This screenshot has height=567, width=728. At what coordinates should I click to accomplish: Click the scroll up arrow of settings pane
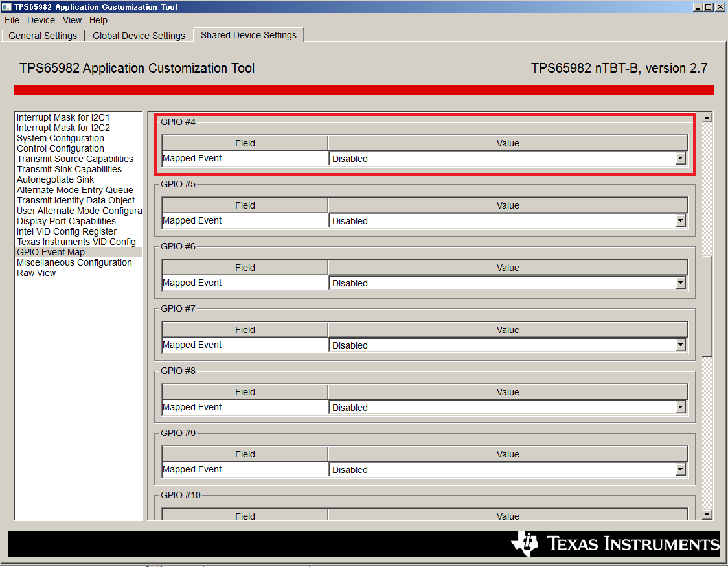[x=707, y=117]
